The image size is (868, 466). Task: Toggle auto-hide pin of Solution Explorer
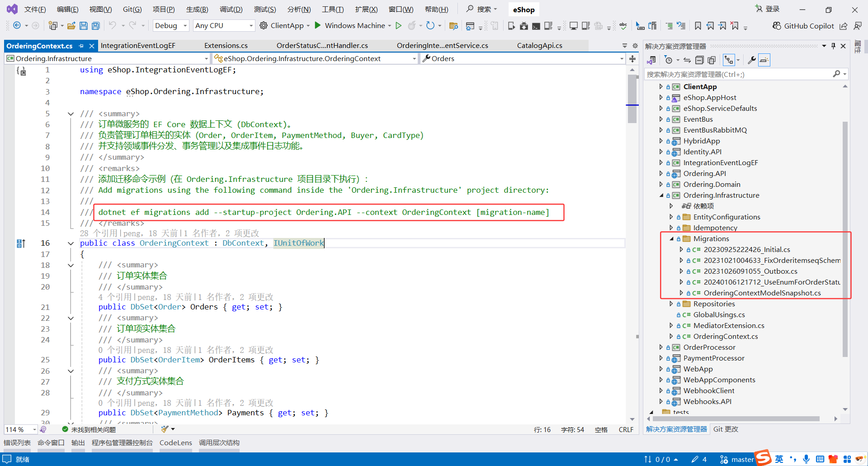[833, 46]
